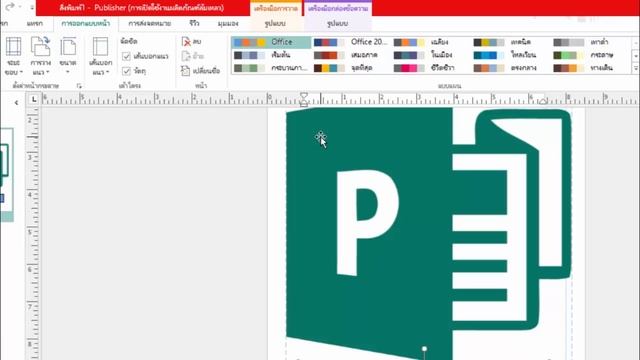
Task: Switch to the Insert (แทรก) tab
Action: click(35, 23)
